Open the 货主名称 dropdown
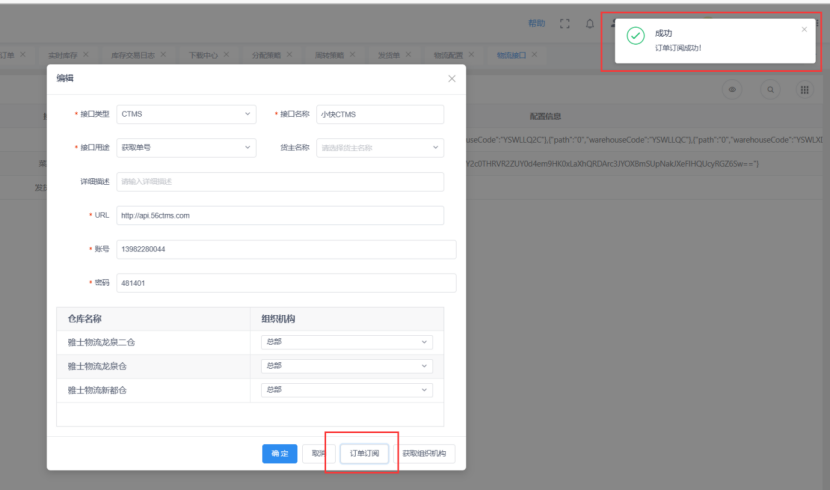 click(x=380, y=148)
